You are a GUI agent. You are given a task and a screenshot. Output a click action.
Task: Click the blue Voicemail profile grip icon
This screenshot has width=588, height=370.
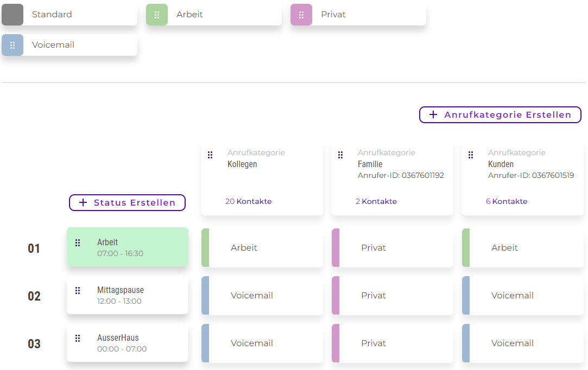click(x=12, y=45)
